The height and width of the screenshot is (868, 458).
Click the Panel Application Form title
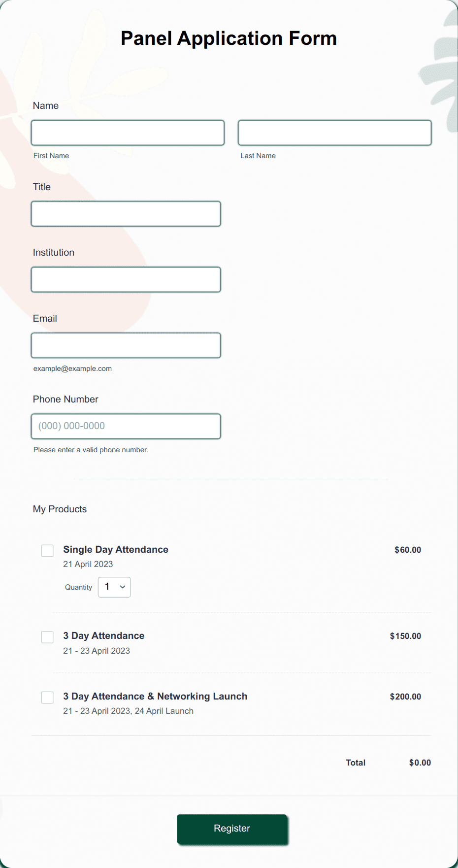229,38
